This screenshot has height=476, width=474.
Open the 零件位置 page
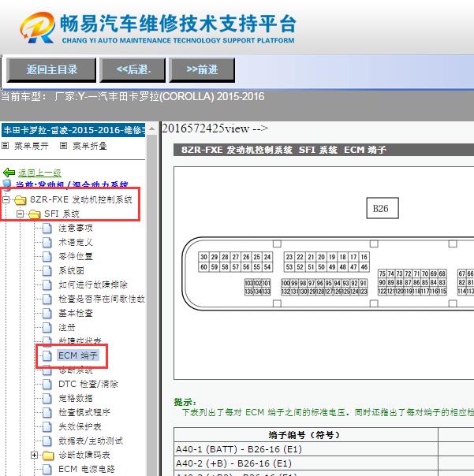click(76, 256)
